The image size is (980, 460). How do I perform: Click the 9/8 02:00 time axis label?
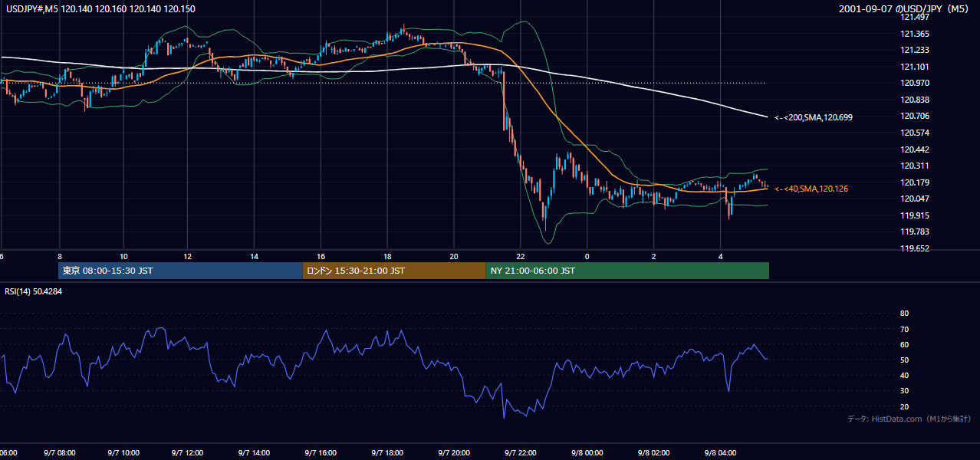point(653,453)
